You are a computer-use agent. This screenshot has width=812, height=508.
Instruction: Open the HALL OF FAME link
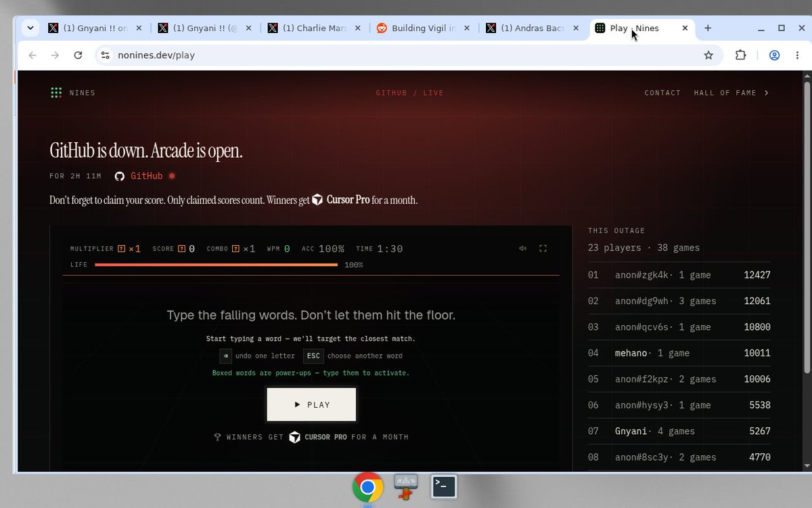pos(725,93)
